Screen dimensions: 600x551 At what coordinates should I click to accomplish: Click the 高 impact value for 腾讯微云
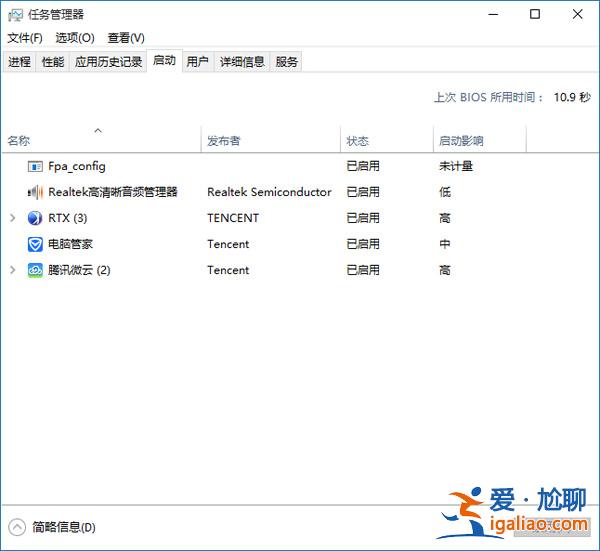[x=445, y=270]
